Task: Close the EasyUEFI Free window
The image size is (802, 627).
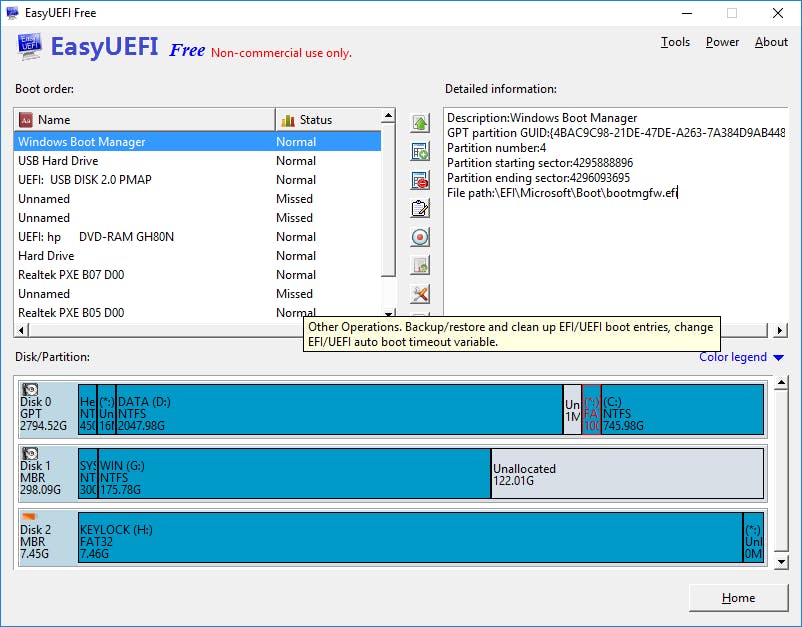Action: [777, 13]
